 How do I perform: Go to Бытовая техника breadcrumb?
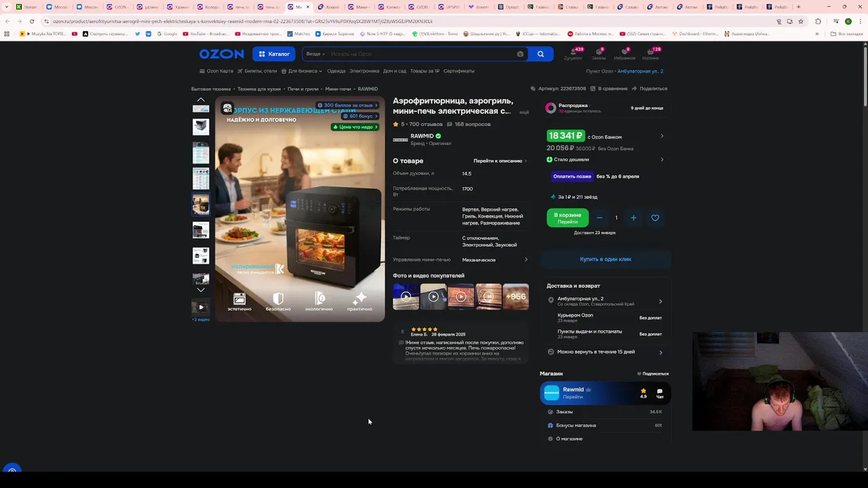pos(211,89)
